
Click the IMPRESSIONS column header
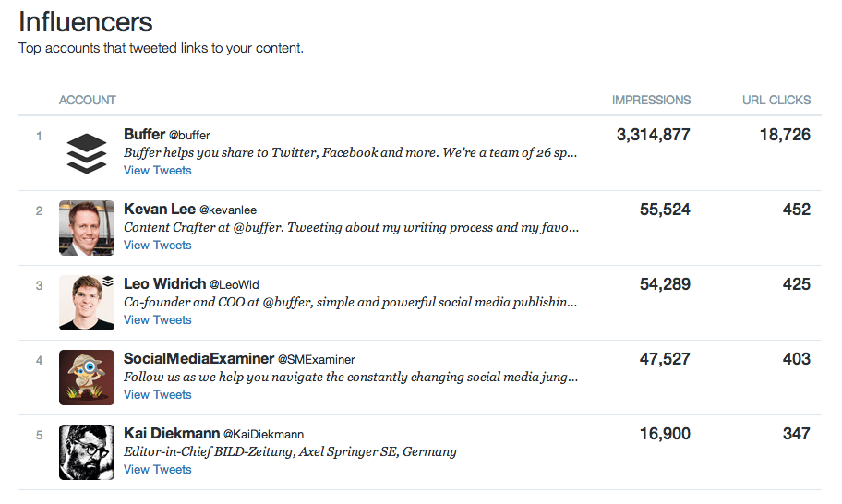(x=652, y=100)
